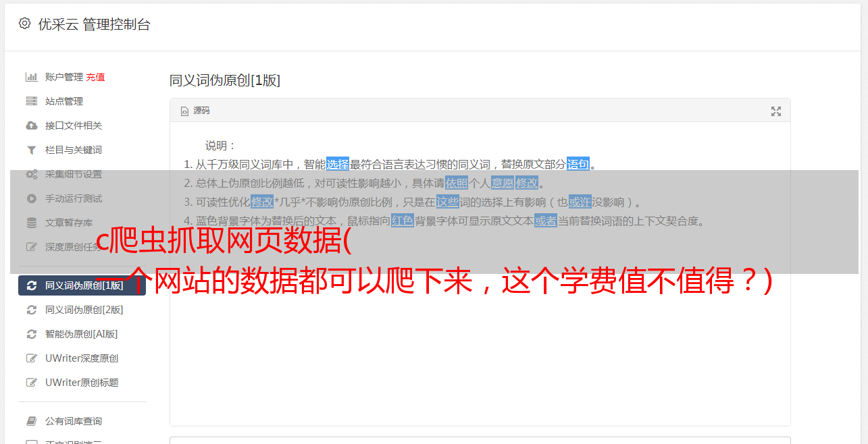This screenshot has width=868, height=444.
Task: Open 账户管理 bar chart icon
Action: [31, 77]
